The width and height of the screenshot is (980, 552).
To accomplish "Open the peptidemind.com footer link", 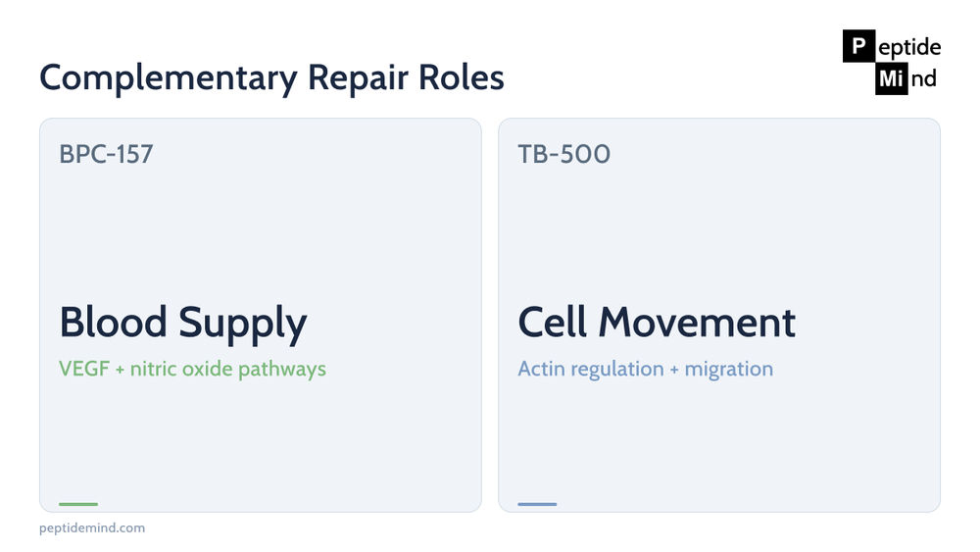I will (92, 527).
